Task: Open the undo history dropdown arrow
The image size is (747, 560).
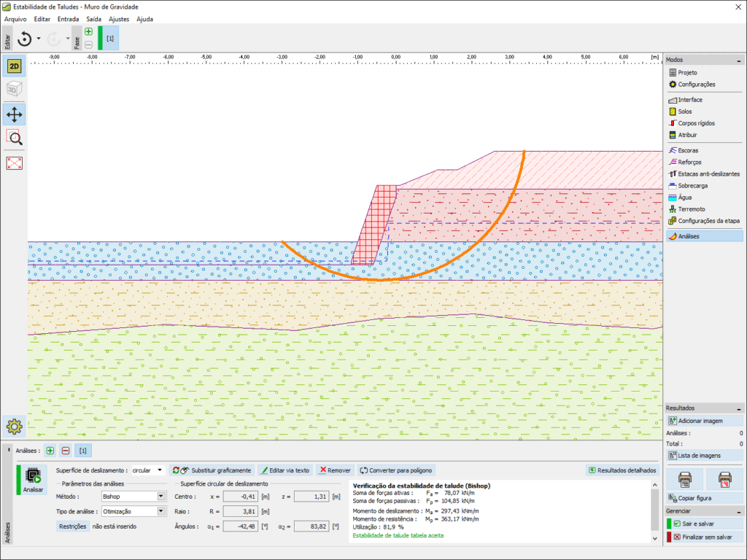Action: point(39,39)
